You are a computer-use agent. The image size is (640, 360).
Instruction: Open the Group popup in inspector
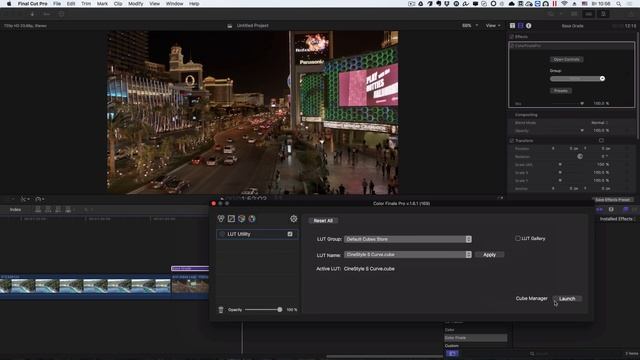pyautogui.click(x=577, y=78)
